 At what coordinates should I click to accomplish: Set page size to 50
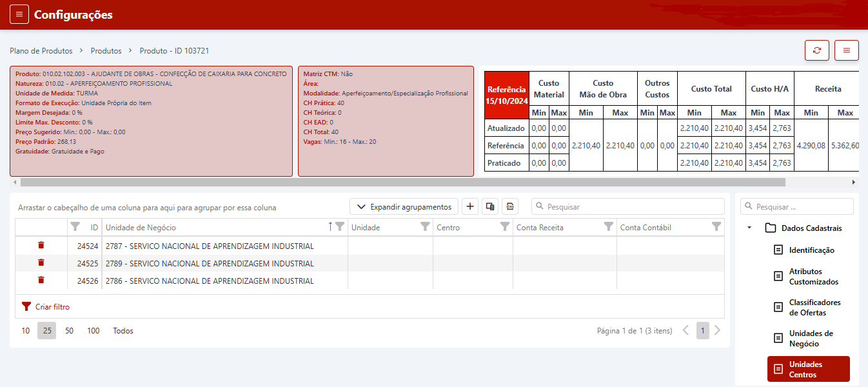pos(70,331)
